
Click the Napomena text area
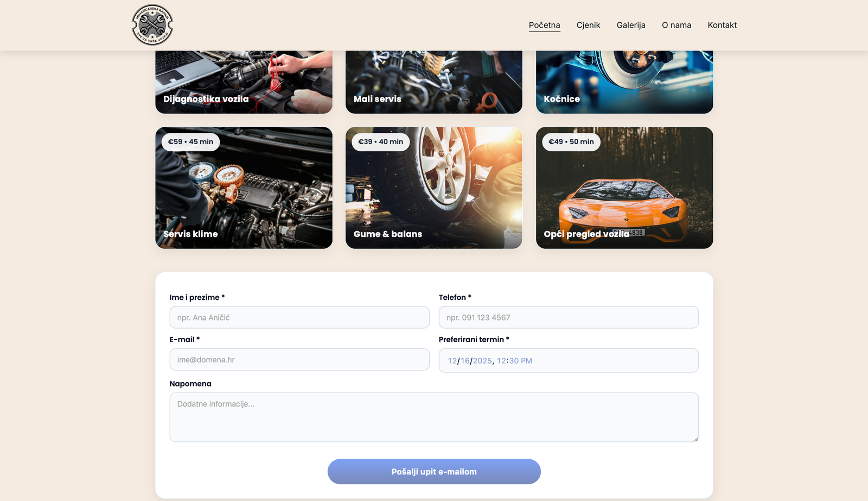click(433, 417)
